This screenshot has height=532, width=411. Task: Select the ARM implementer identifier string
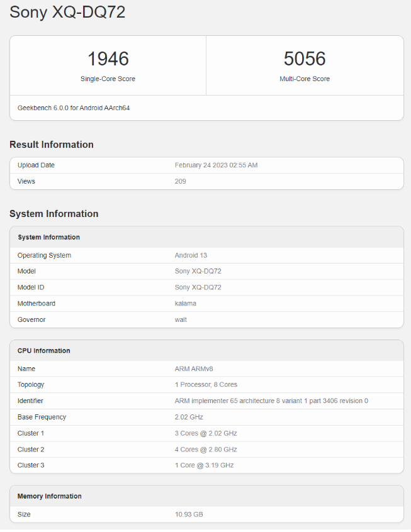[x=271, y=401]
